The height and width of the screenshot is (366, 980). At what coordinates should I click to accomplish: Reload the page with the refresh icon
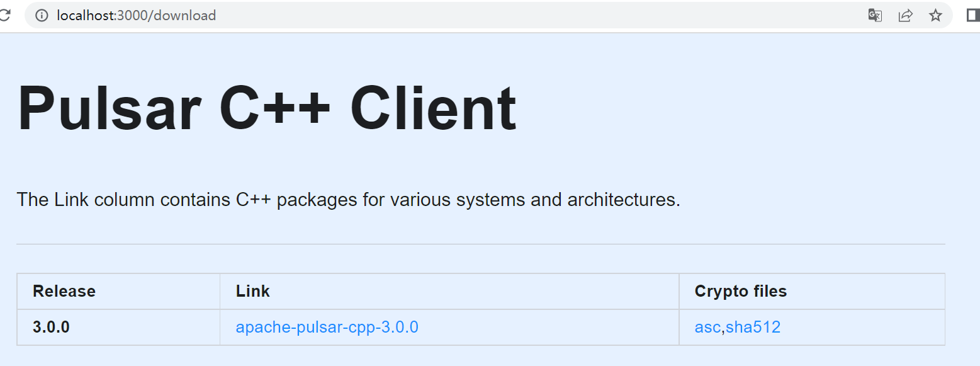[4, 16]
